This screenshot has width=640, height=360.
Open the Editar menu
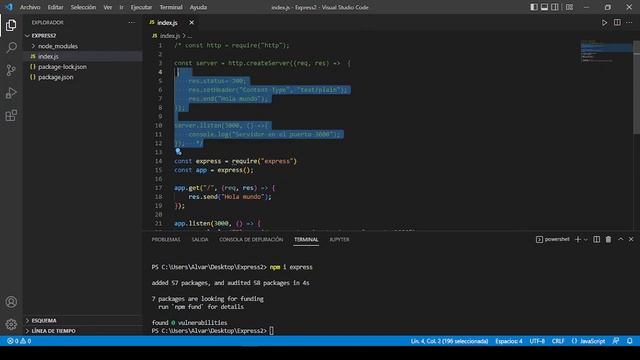tap(56, 7)
